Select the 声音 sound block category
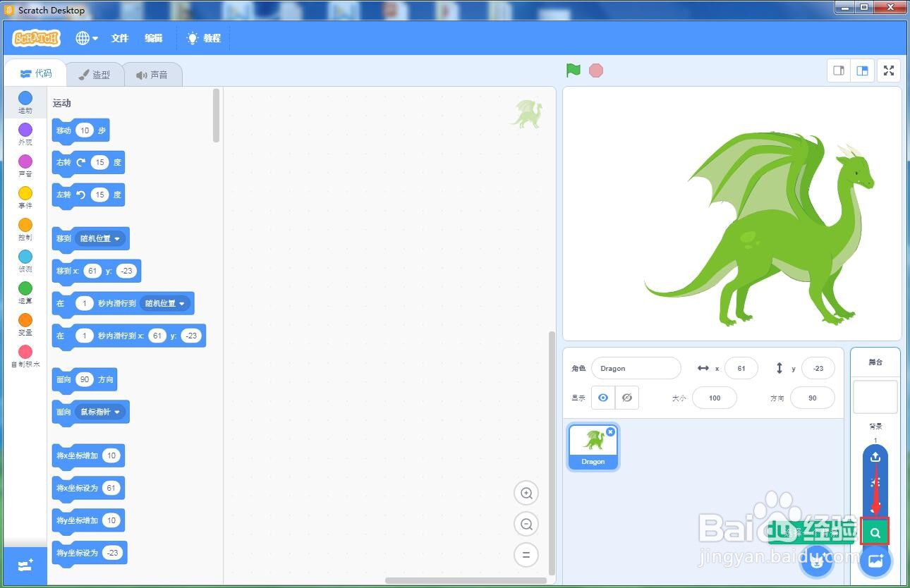The image size is (910, 588). point(25,166)
